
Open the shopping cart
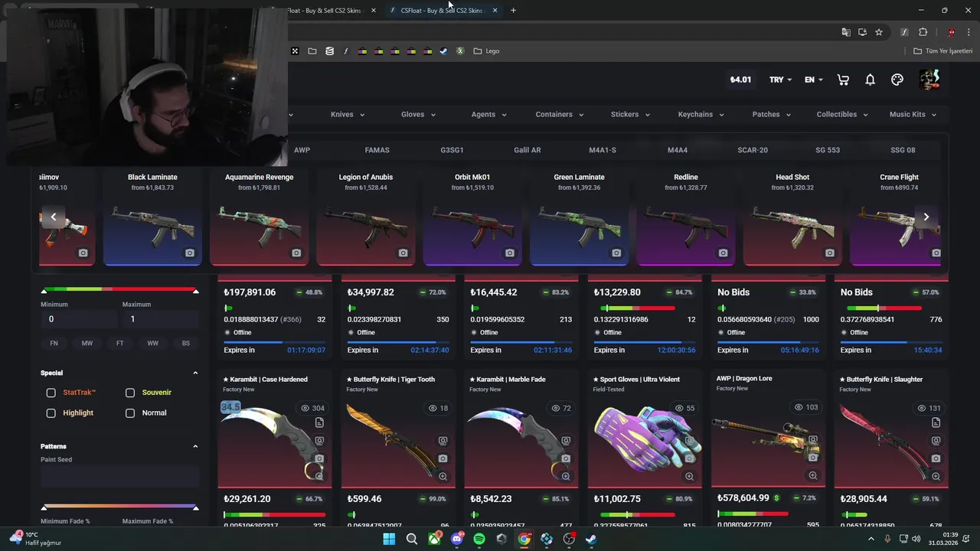pos(843,80)
